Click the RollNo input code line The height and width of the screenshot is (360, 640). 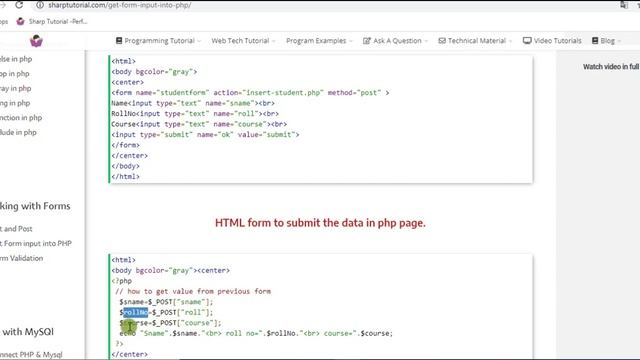click(195, 113)
